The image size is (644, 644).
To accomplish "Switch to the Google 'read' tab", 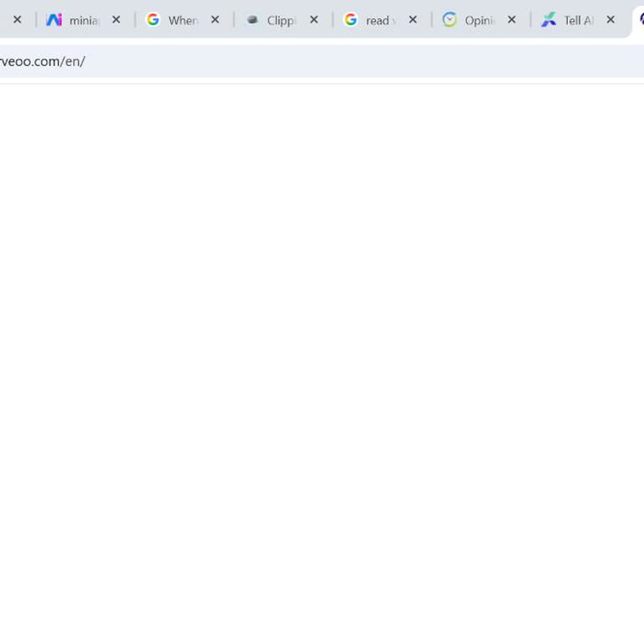I will click(x=381, y=20).
